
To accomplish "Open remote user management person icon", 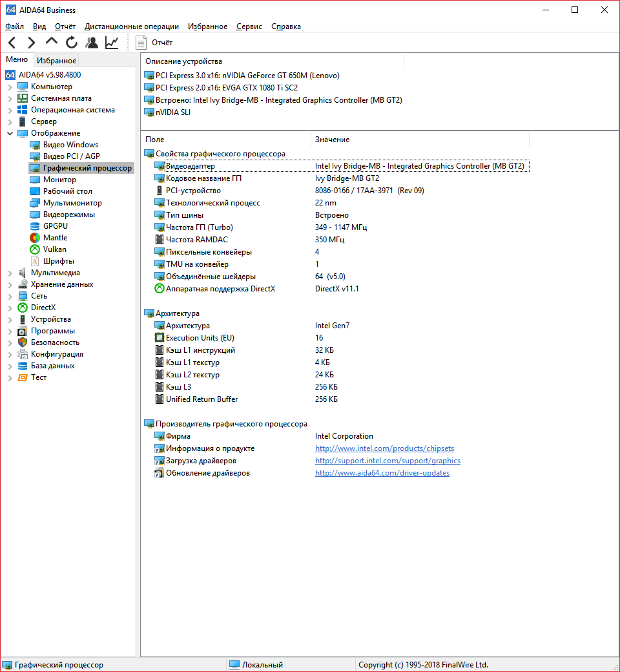I will tap(92, 43).
